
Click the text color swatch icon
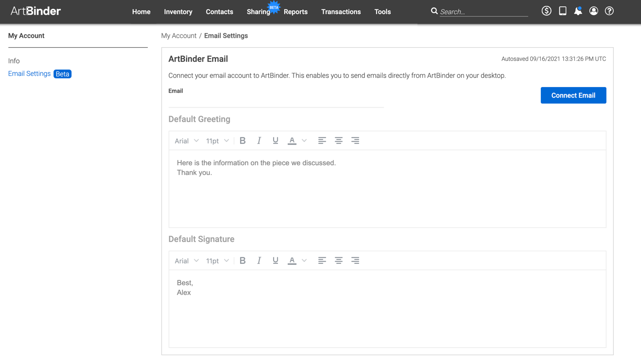coord(292,140)
